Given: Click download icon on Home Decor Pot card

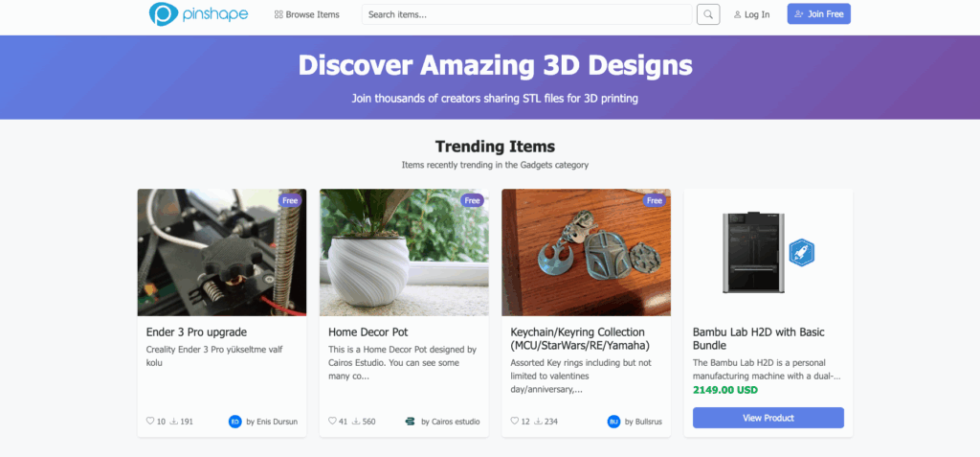Looking at the screenshot, I should [356, 421].
